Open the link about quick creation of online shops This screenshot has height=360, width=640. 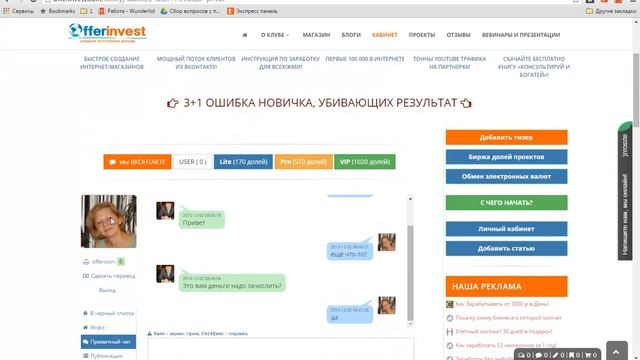(112, 63)
